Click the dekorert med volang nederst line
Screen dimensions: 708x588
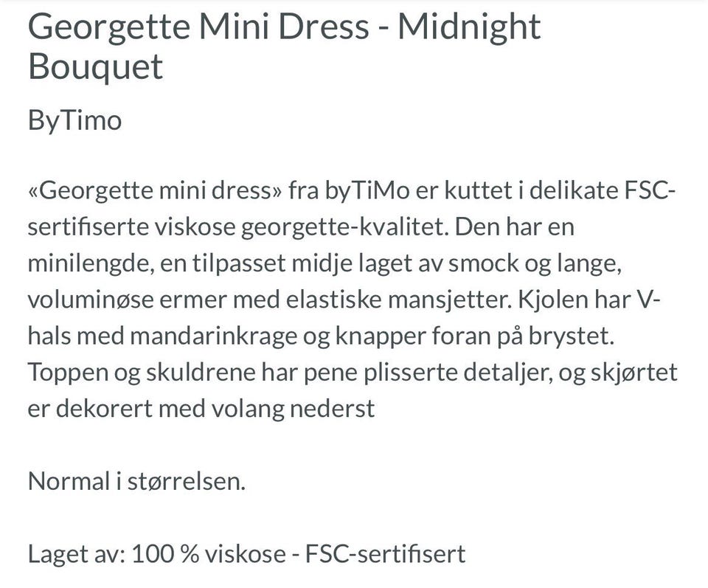tap(215, 409)
